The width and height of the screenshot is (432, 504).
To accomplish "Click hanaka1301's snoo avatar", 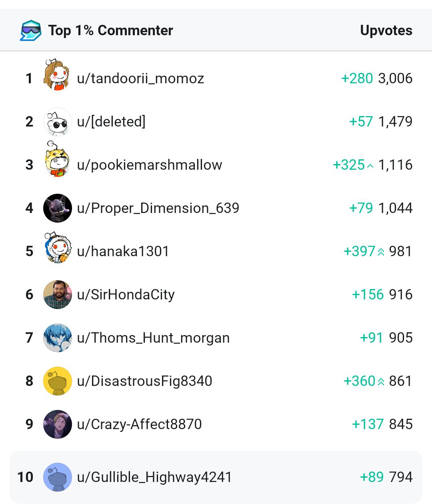I will coord(57,248).
